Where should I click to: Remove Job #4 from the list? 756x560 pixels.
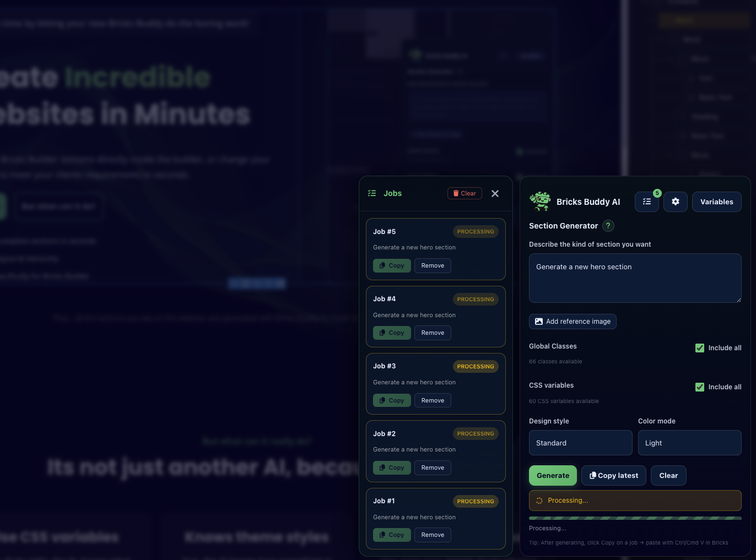(433, 333)
